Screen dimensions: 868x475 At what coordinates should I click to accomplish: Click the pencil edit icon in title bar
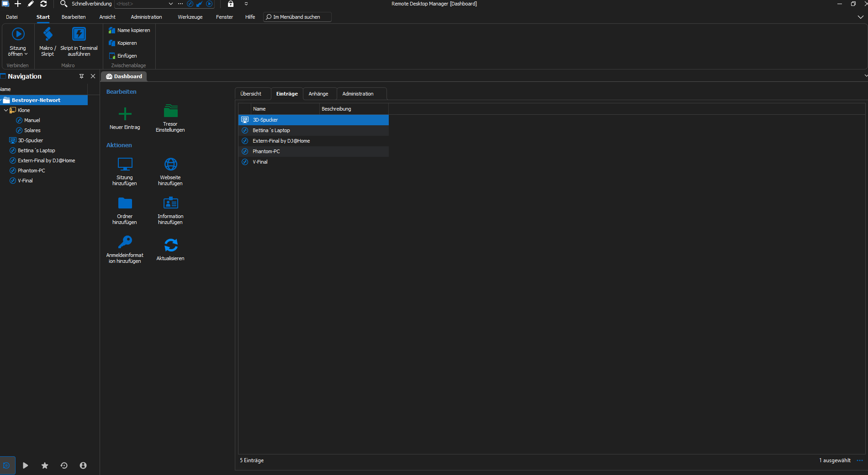pyautogui.click(x=31, y=4)
